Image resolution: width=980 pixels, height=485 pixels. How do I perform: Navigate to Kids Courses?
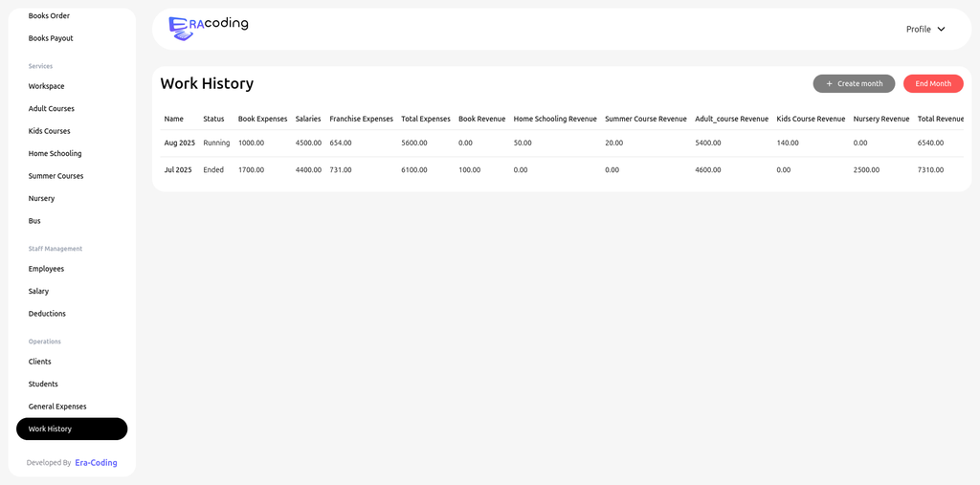pos(50,131)
